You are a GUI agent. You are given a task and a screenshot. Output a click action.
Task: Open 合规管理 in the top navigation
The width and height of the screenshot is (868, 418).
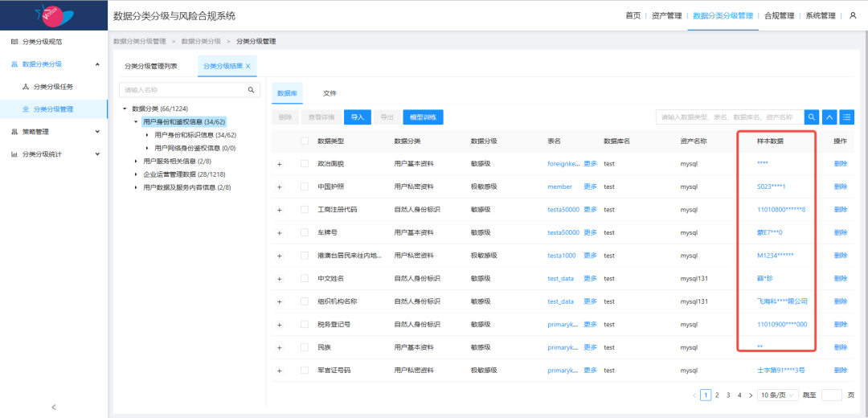pyautogui.click(x=778, y=15)
